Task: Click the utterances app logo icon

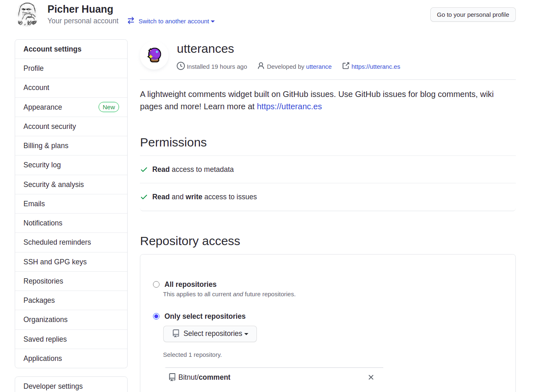Action: pyautogui.click(x=154, y=55)
